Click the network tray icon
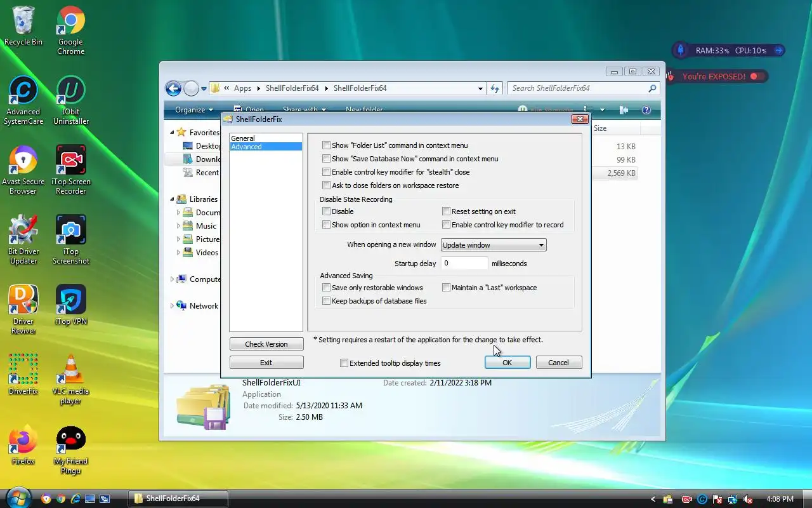The height and width of the screenshot is (508, 812). pos(733,499)
